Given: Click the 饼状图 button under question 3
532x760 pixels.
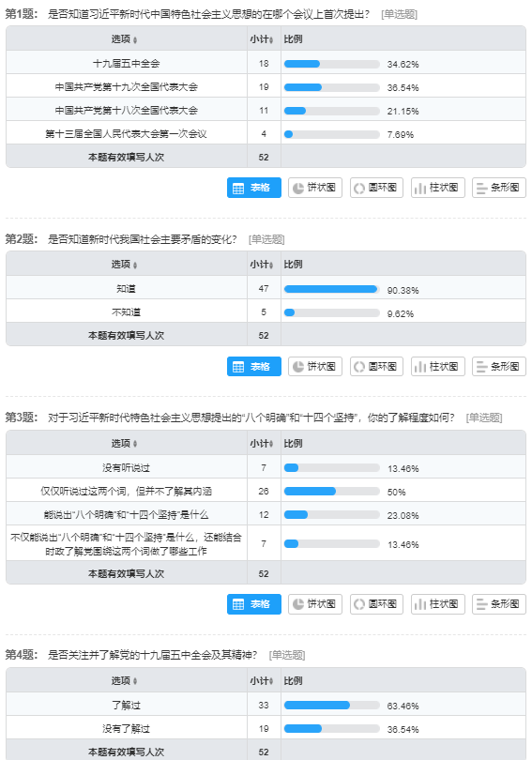Looking at the screenshot, I should (315, 604).
